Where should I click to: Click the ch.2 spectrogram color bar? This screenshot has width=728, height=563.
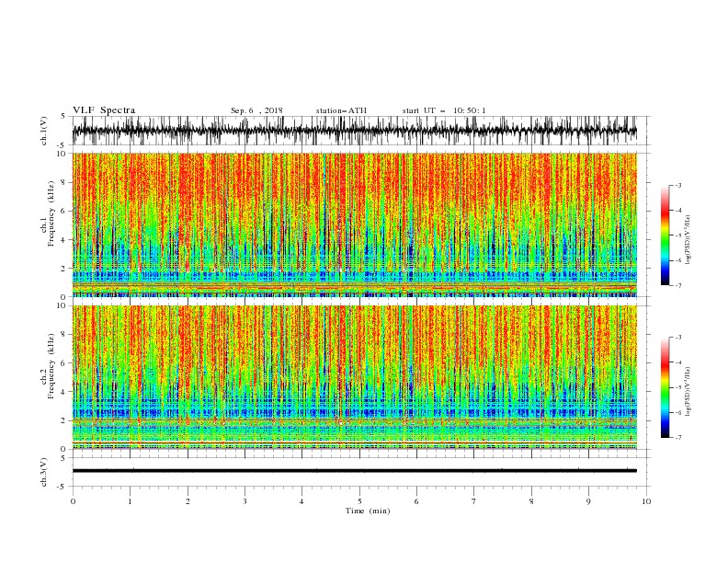coord(665,387)
